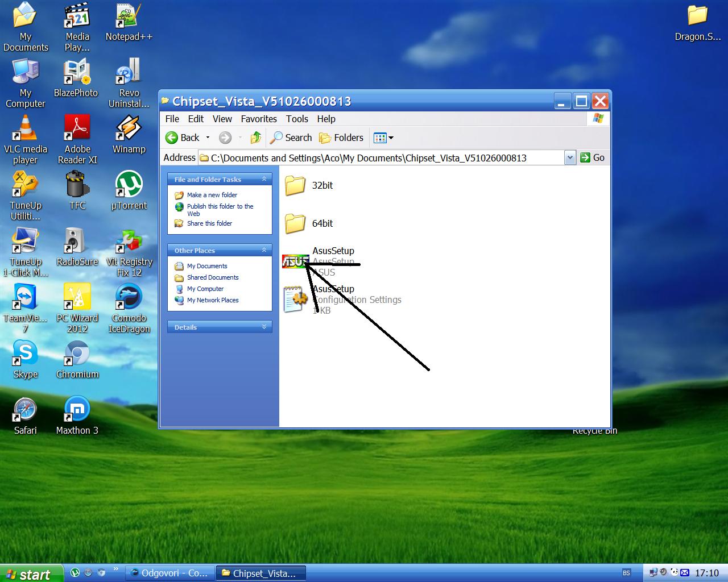Image resolution: width=728 pixels, height=582 pixels.
Task: Go back with the Back arrow
Action: click(183, 138)
